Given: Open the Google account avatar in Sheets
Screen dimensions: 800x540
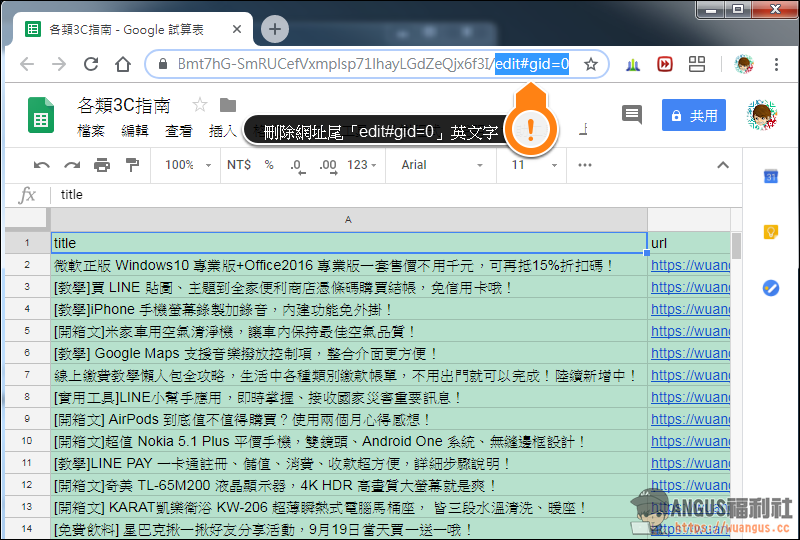Looking at the screenshot, I should [x=761, y=115].
